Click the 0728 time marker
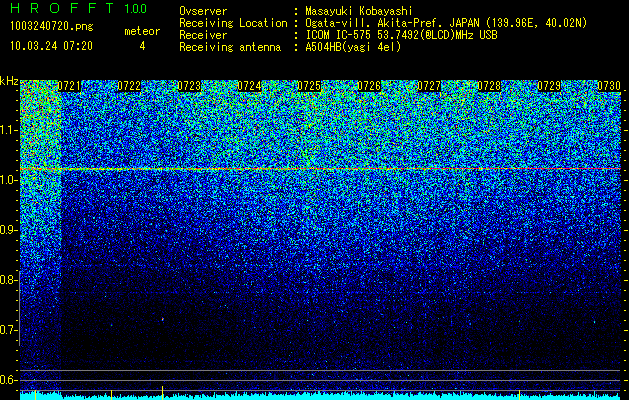This screenshot has height=400, width=629. (489, 86)
